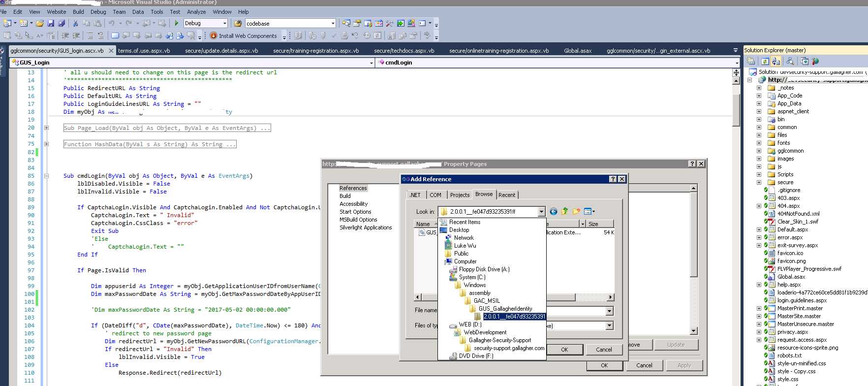Viewport: 868px width, 386px height.
Task: Open the cmdLogin method dropdown
Action: click(737, 63)
